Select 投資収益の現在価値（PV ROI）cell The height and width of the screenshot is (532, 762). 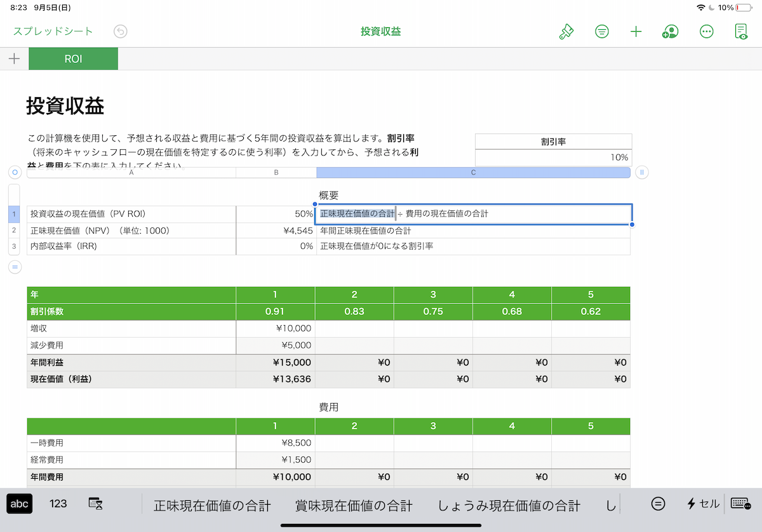pos(131,214)
